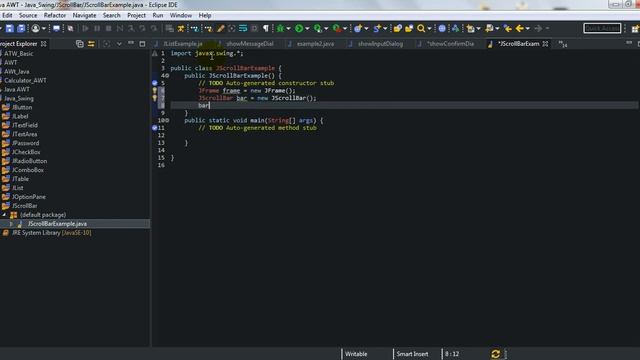Click Collapse All in Project Explorer
The width and height of the screenshot is (640, 360).
80,44
